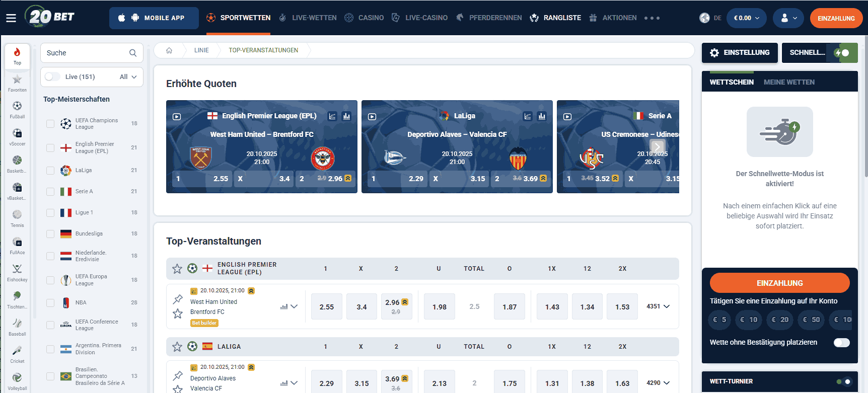Screen dimensions: 868x393
Task: Pin the Deportivo Alaves match
Action: [178, 376]
